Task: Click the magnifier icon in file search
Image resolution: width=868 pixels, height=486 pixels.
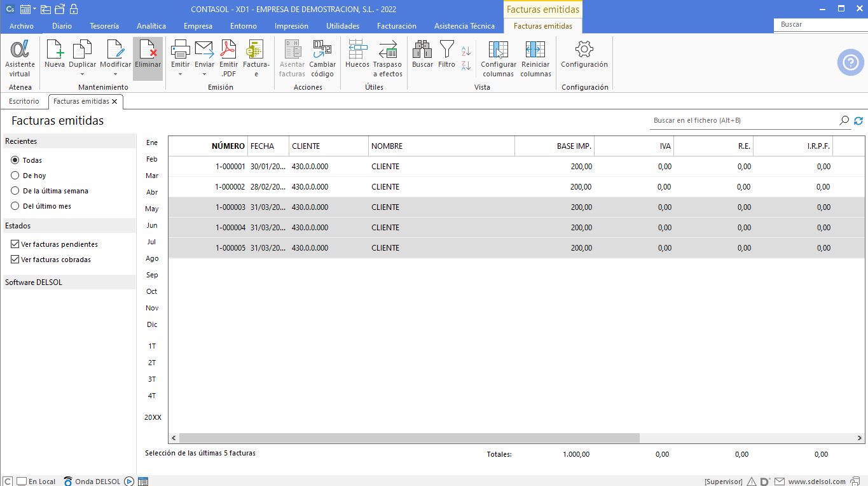Action: click(844, 120)
